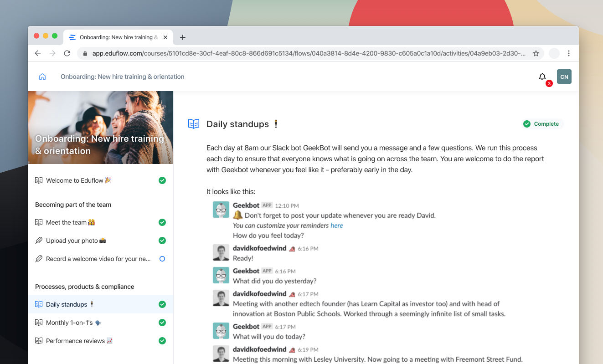Click the book icon beside Daily standups heading
The height and width of the screenshot is (364, 603).
tap(194, 124)
